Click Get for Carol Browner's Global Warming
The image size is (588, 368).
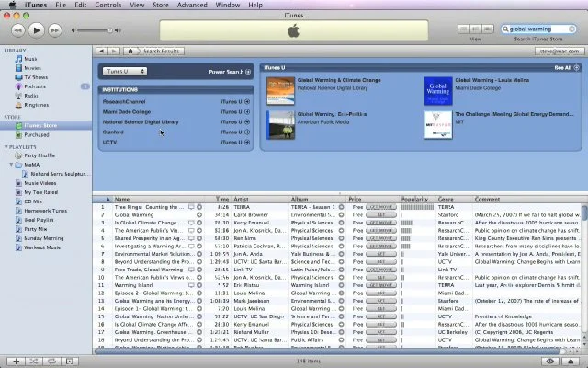click(x=381, y=214)
